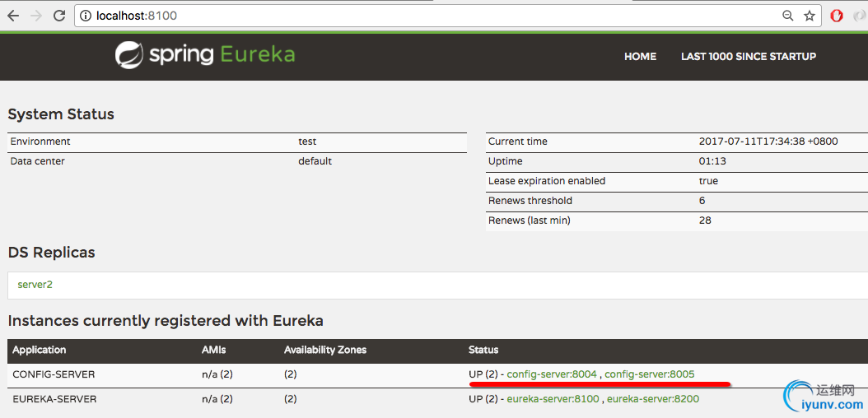Open the zoom magnifier icon in address bar
The image size is (868, 418).
click(788, 16)
